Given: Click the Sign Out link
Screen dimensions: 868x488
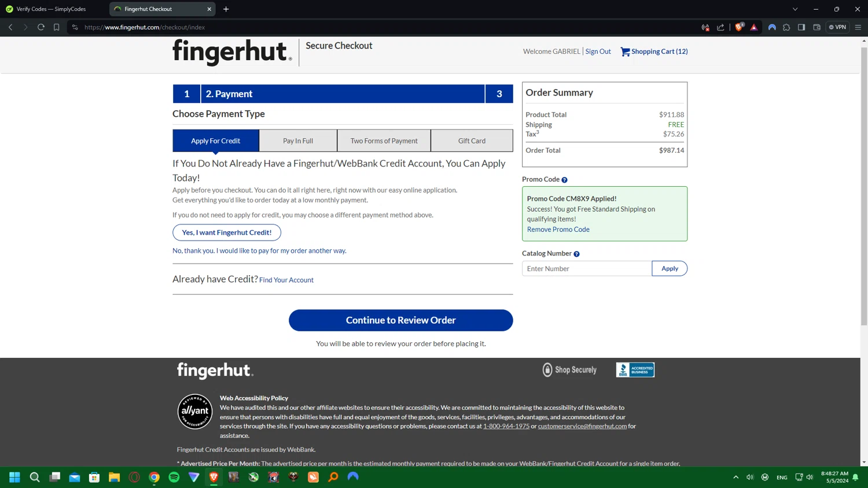Looking at the screenshot, I should (x=598, y=51).
